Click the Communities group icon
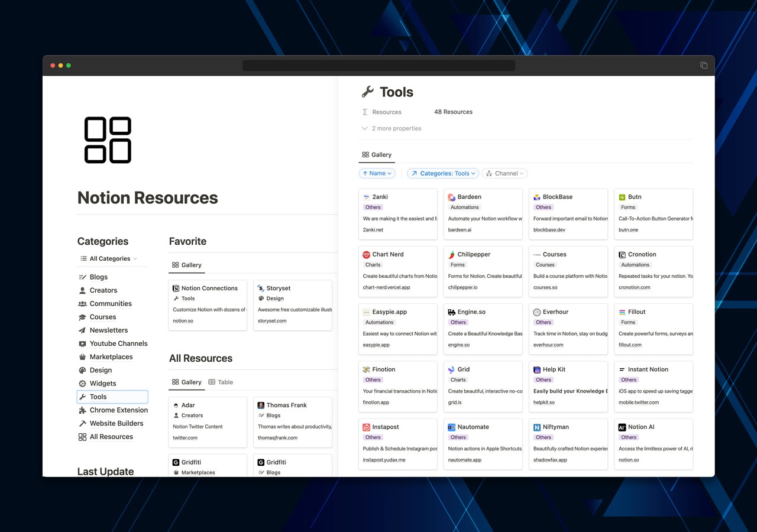Screen dimensions: 757x532 pyautogui.click(x=82, y=304)
